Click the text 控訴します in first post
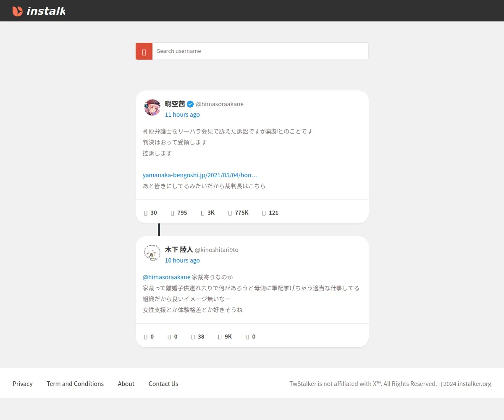504x420 pixels. point(157,153)
